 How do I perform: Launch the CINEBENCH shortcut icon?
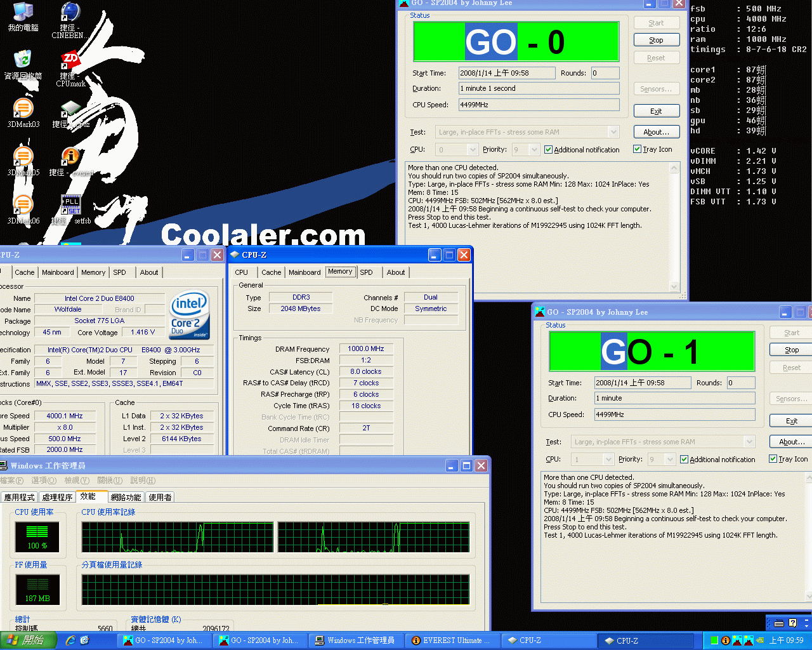[x=70, y=20]
